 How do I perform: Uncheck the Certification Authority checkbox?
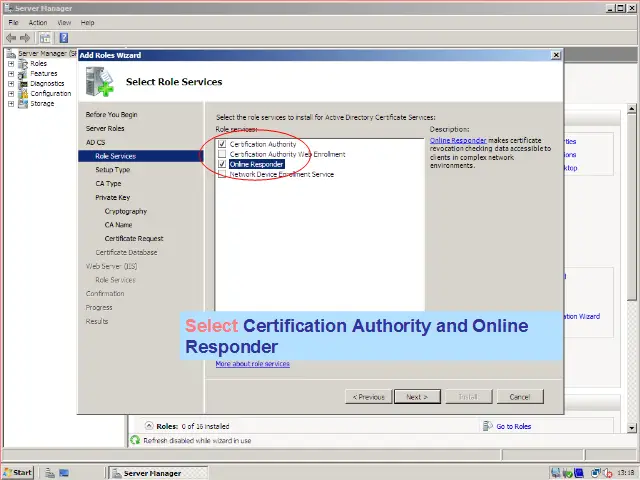[x=222, y=144]
